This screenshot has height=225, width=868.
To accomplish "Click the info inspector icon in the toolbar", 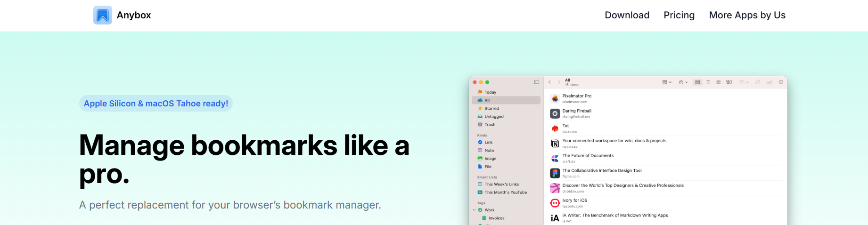I will [781, 82].
